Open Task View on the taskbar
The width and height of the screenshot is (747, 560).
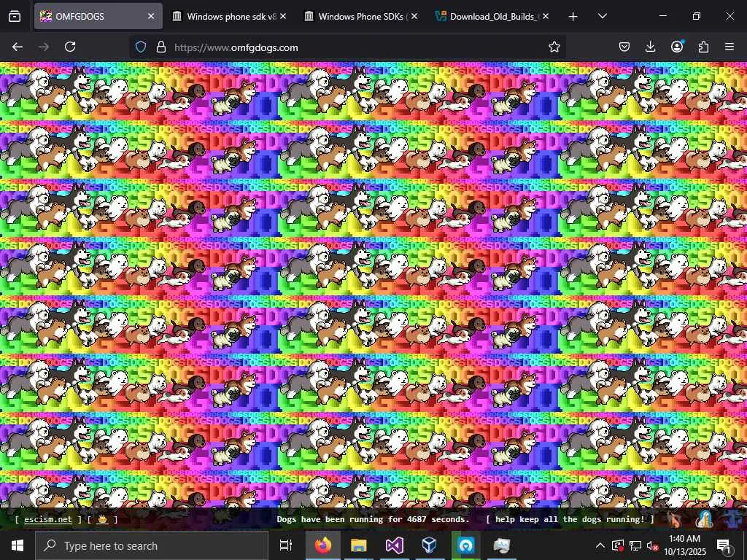(x=285, y=545)
